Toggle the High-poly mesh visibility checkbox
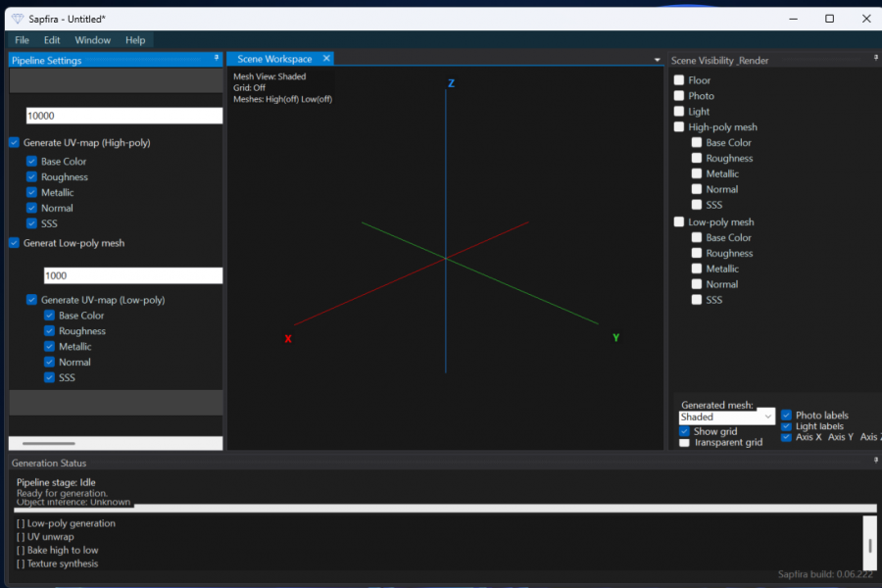 pyautogui.click(x=679, y=127)
